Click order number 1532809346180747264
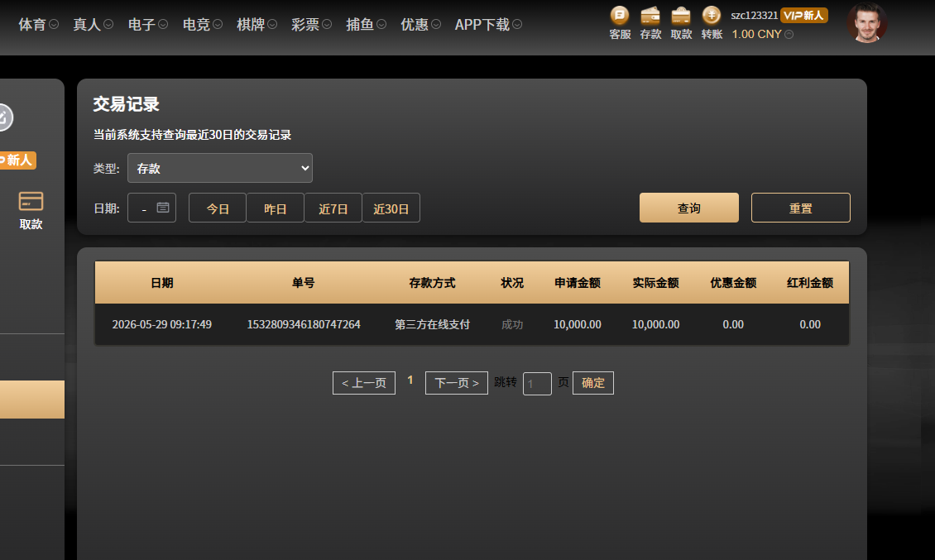Image resolution: width=935 pixels, height=560 pixels. point(304,324)
